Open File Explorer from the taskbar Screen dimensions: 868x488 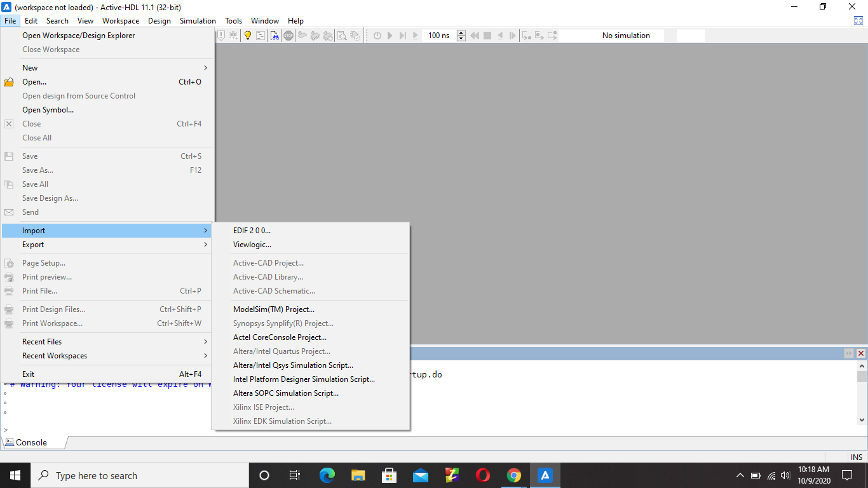pos(358,475)
